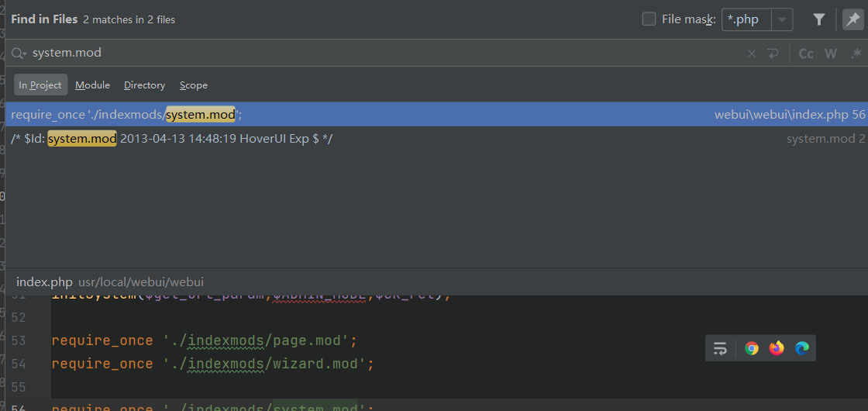Click the 2 matches in 2 files text
Viewport: 868px width, 411px height.
pyautogui.click(x=129, y=20)
